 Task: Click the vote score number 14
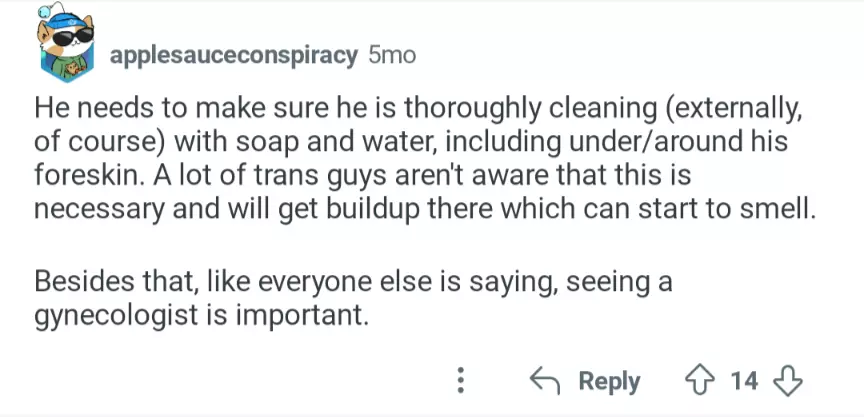click(743, 381)
